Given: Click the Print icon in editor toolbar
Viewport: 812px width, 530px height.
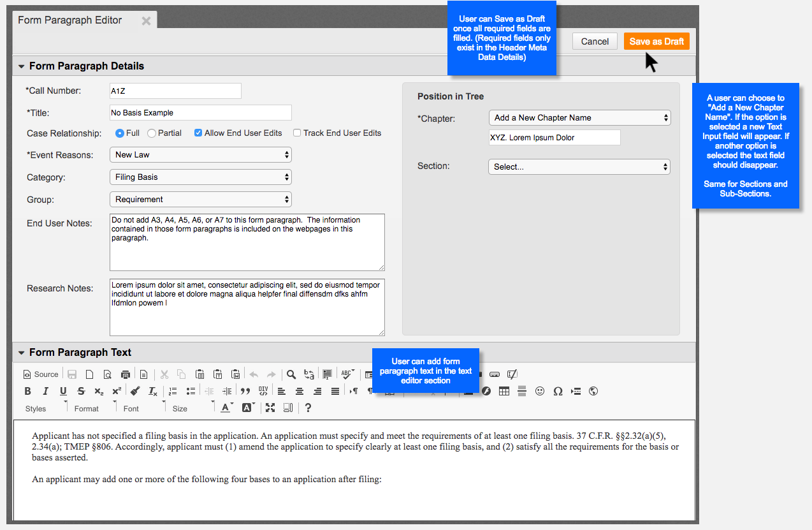Looking at the screenshot, I should pyautogui.click(x=125, y=374).
